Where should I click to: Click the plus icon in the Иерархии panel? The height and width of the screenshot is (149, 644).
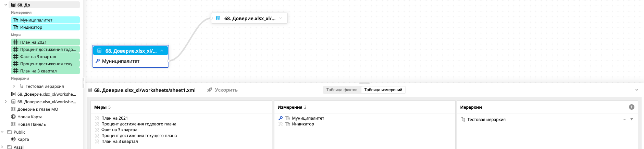click(632, 107)
